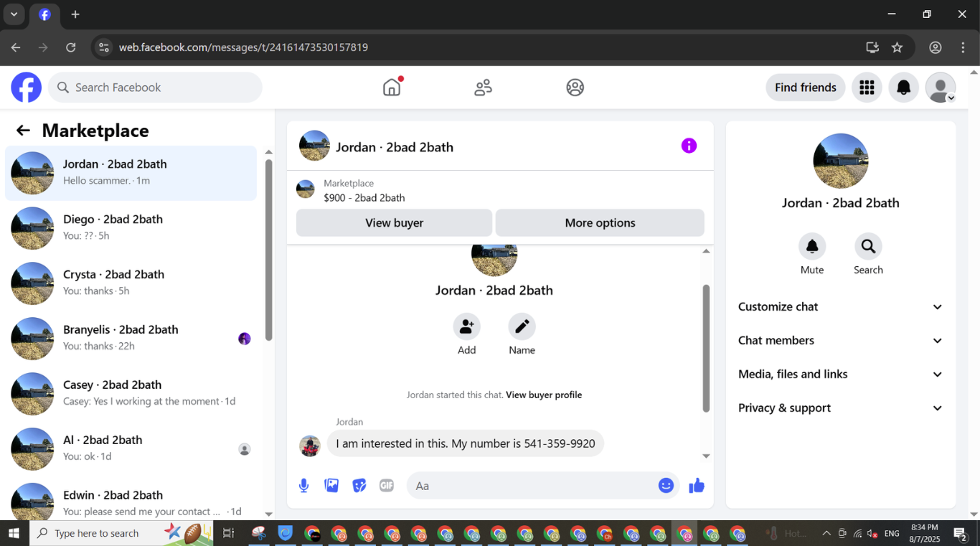
Task: Send a thumbs-up like
Action: pos(697,486)
